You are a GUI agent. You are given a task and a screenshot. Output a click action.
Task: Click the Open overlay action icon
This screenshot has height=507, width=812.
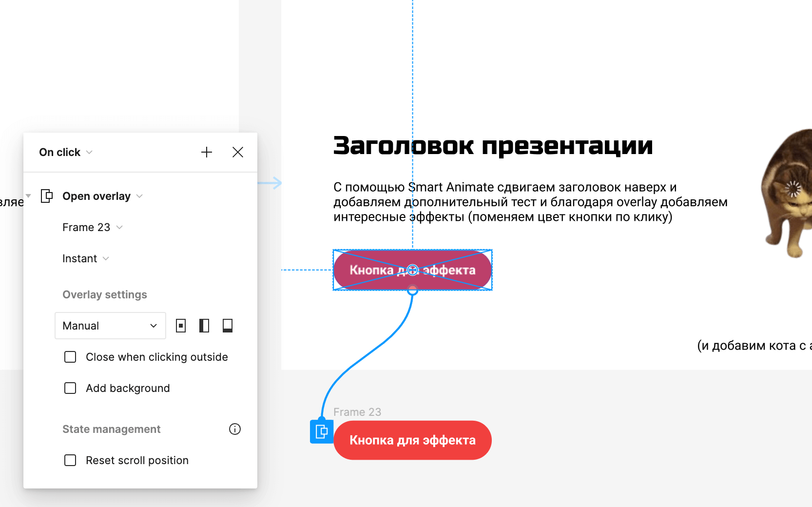47,196
